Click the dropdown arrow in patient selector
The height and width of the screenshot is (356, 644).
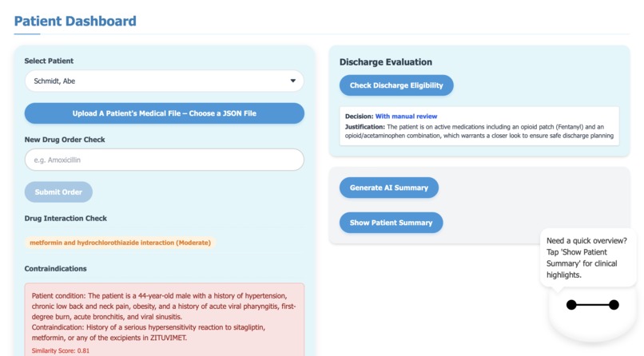[293, 81]
